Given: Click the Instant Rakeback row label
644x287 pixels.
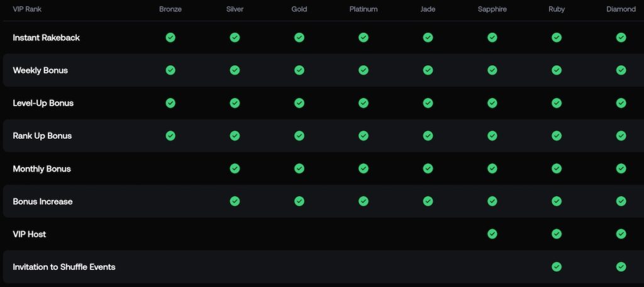Looking at the screenshot, I should (x=47, y=38).
